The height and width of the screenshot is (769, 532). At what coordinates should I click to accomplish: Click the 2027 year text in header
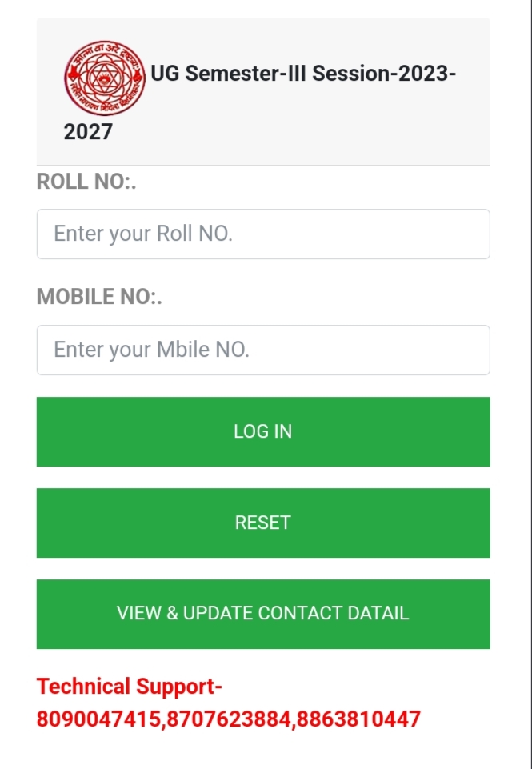(x=88, y=131)
